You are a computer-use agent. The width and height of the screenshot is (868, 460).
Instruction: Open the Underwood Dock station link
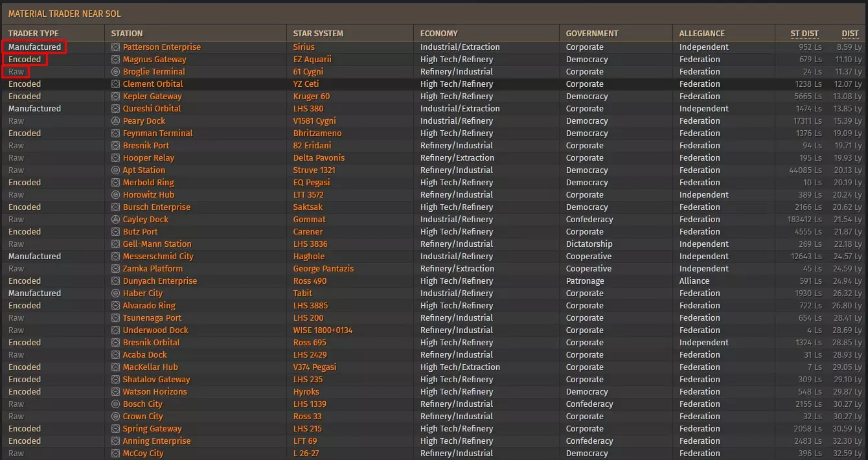coord(155,330)
